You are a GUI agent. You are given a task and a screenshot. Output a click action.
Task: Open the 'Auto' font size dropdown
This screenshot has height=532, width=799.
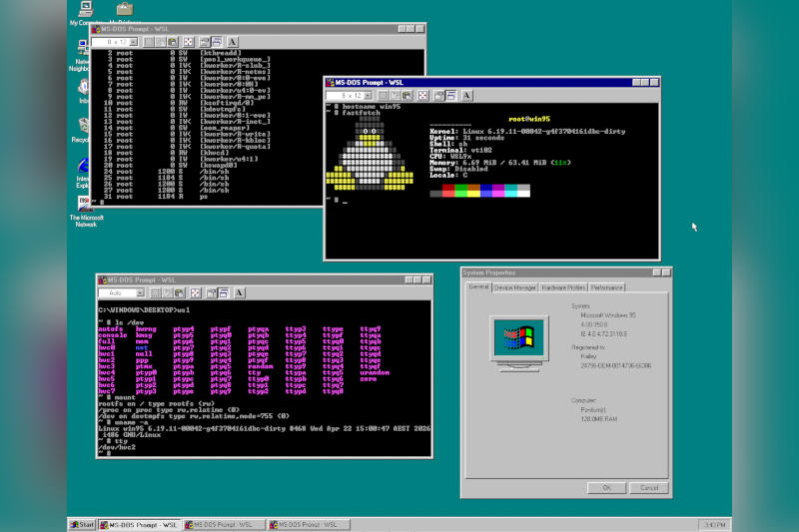(141, 292)
